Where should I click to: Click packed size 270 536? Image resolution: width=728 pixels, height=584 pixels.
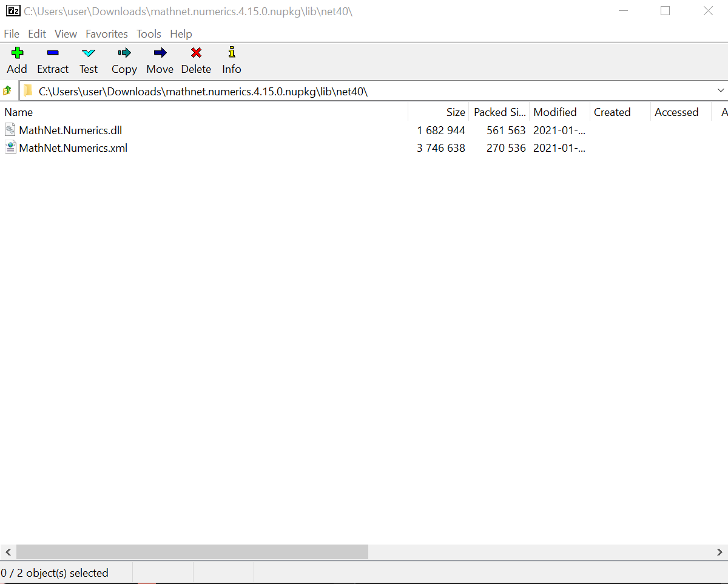click(506, 148)
